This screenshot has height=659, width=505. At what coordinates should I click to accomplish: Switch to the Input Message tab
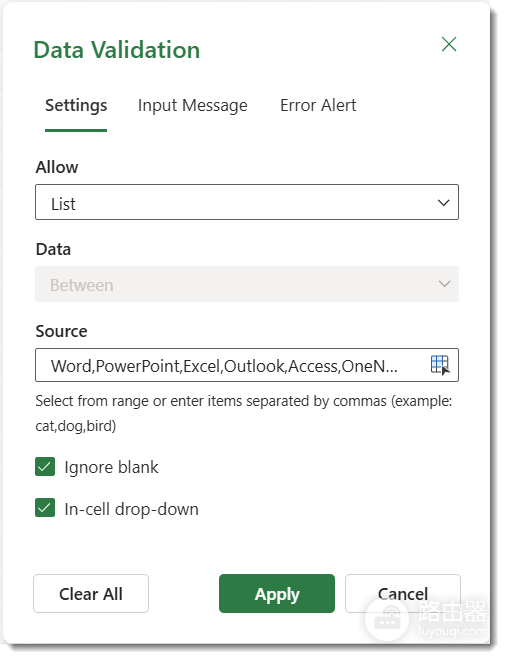click(195, 106)
